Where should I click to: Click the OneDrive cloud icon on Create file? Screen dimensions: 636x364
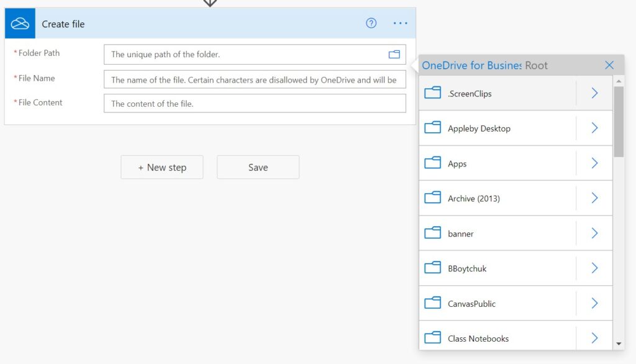point(20,24)
